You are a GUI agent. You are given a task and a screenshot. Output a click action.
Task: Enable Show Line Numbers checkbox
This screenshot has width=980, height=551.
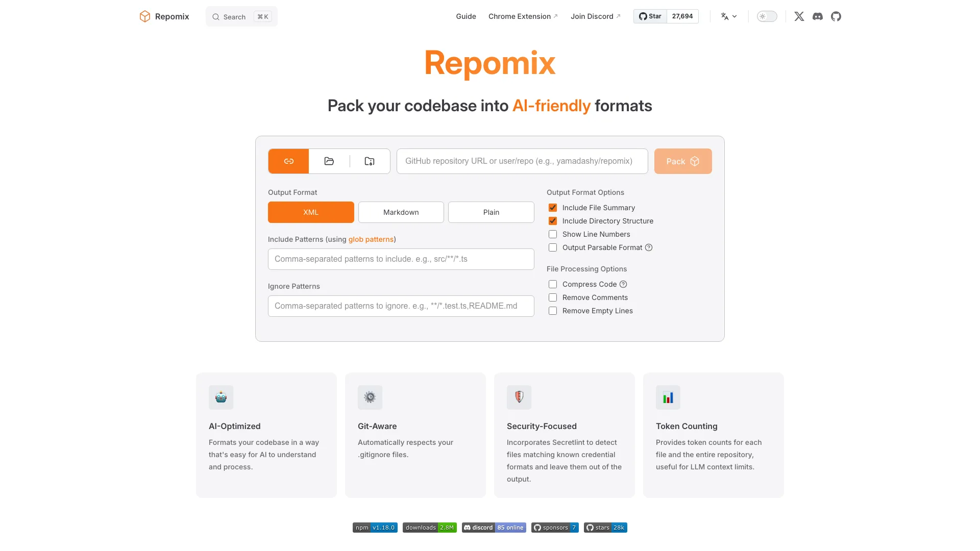click(553, 234)
